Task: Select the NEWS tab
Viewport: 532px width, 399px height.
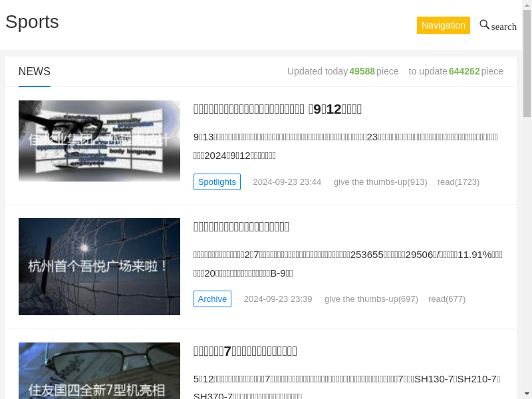Action: click(x=34, y=72)
